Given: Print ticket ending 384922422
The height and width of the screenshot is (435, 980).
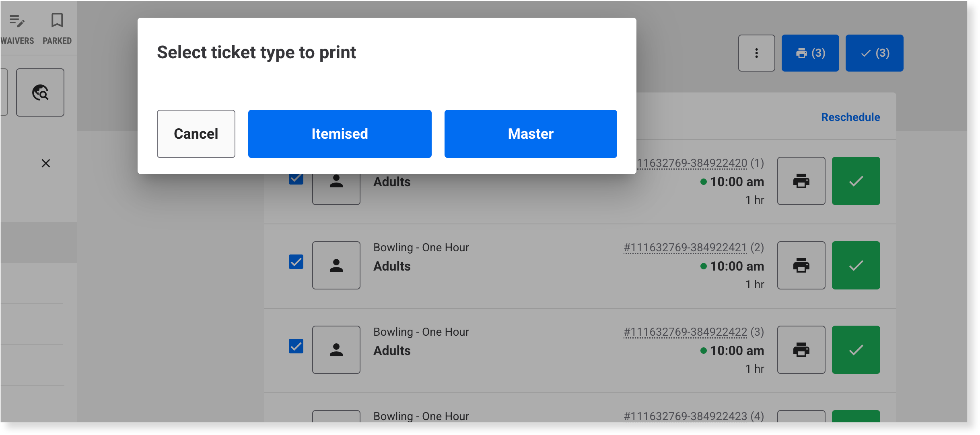Looking at the screenshot, I should pyautogui.click(x=801, y=350).
